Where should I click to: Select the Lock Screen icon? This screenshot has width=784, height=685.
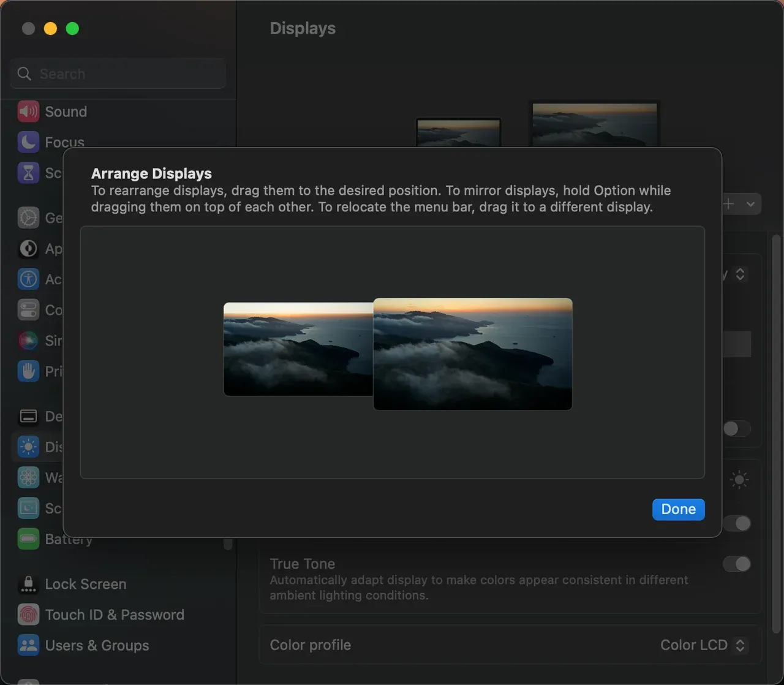(x=28, y=584)
